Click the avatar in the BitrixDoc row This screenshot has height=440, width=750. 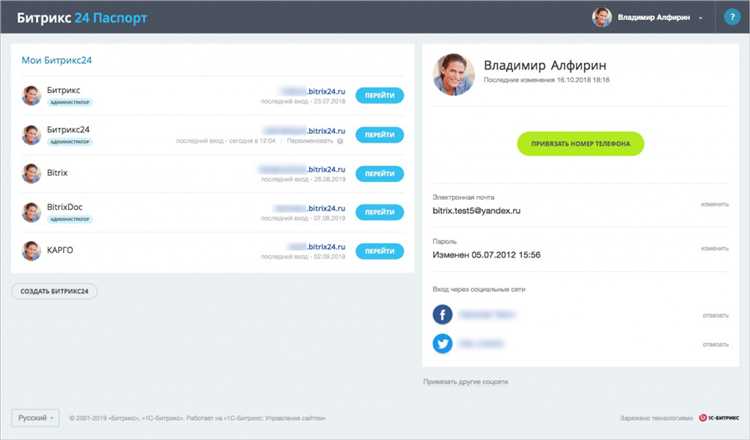(x=32, y=212)
